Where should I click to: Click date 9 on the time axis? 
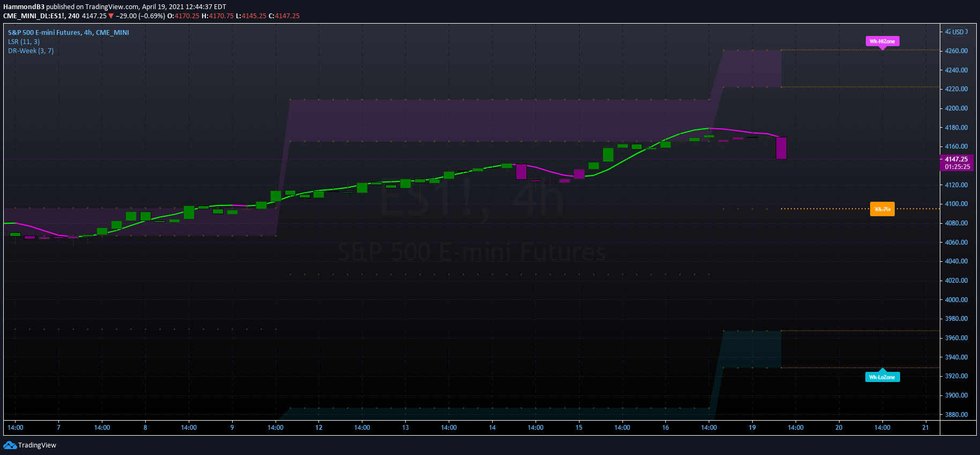[232, 428]
